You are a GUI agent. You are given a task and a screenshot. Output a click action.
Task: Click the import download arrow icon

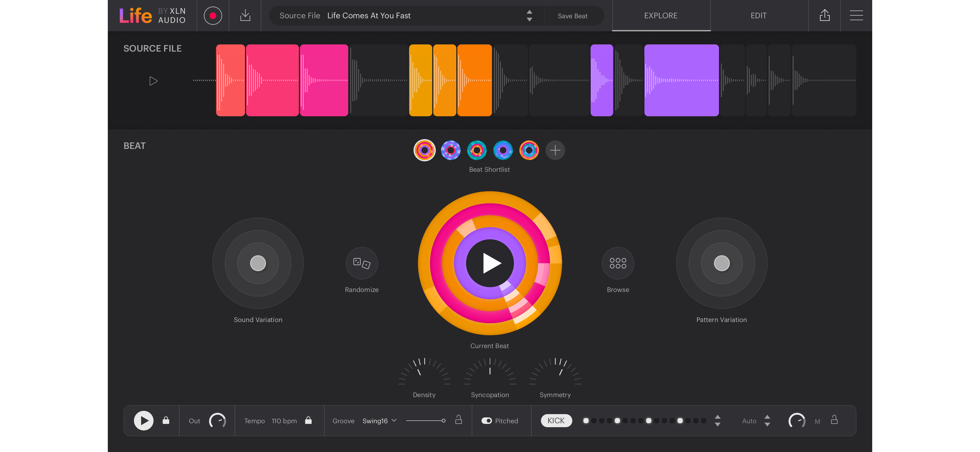click(245, 16)
